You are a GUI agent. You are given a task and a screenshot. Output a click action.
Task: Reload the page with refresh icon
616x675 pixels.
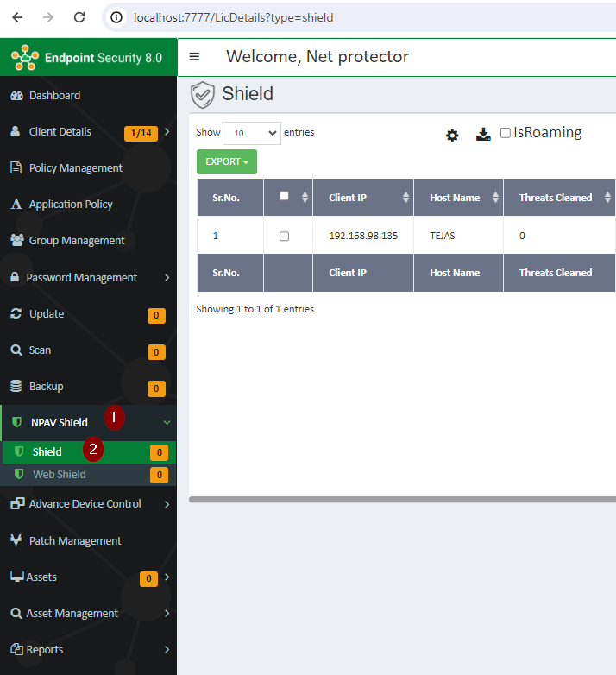[79, 17]
